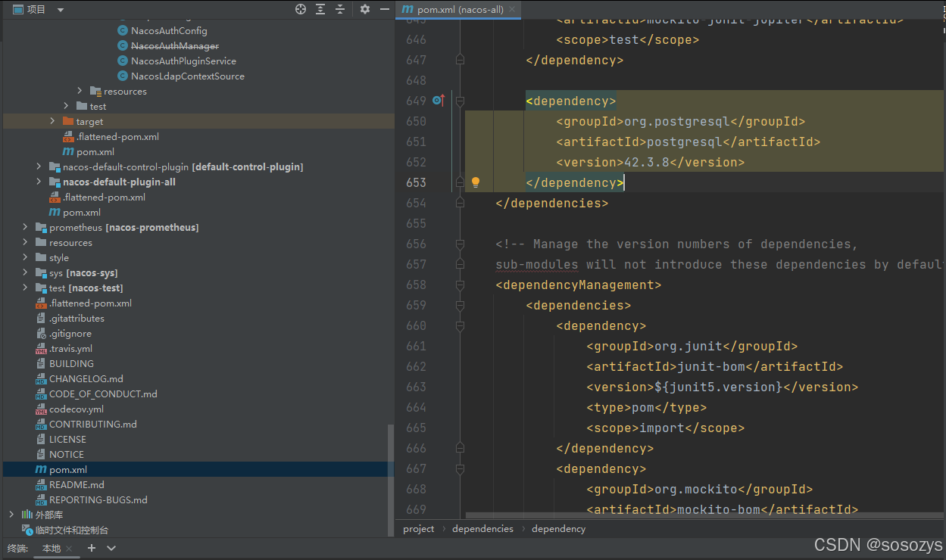Expand the 外部库 node
This screenshot has height=560, width=946.
(x=11, y=515)
